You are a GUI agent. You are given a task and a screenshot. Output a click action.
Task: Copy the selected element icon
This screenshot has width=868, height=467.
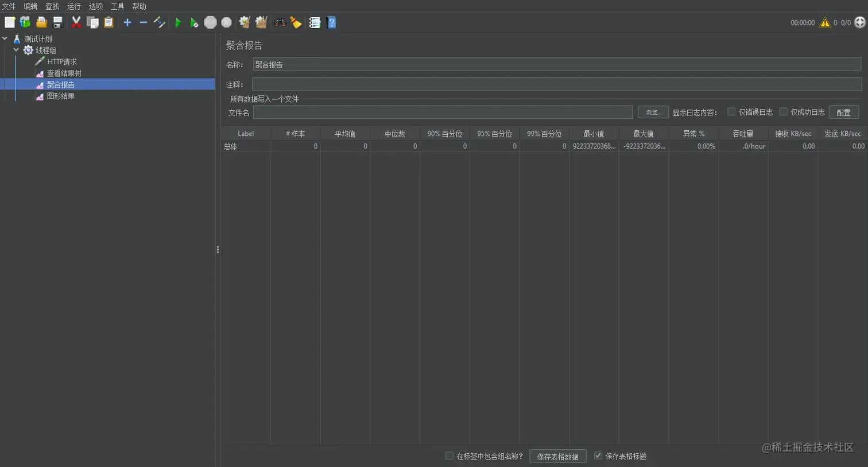point(92,22)
